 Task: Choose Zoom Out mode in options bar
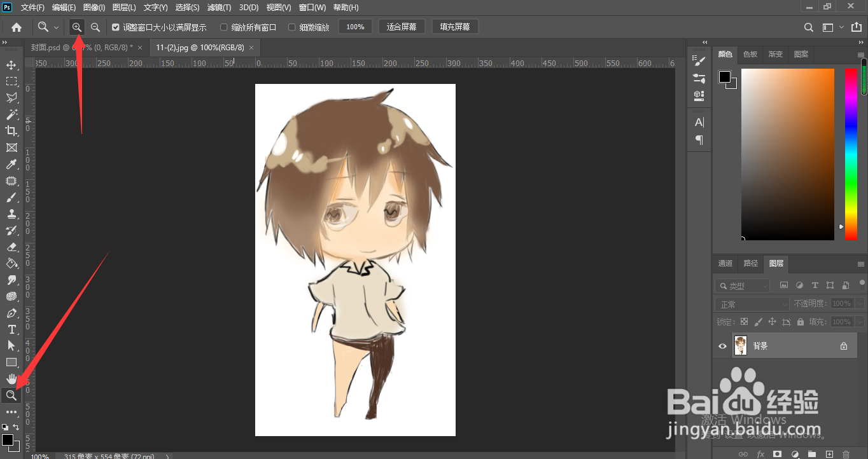pyautogui.click(x=95, y=27)
